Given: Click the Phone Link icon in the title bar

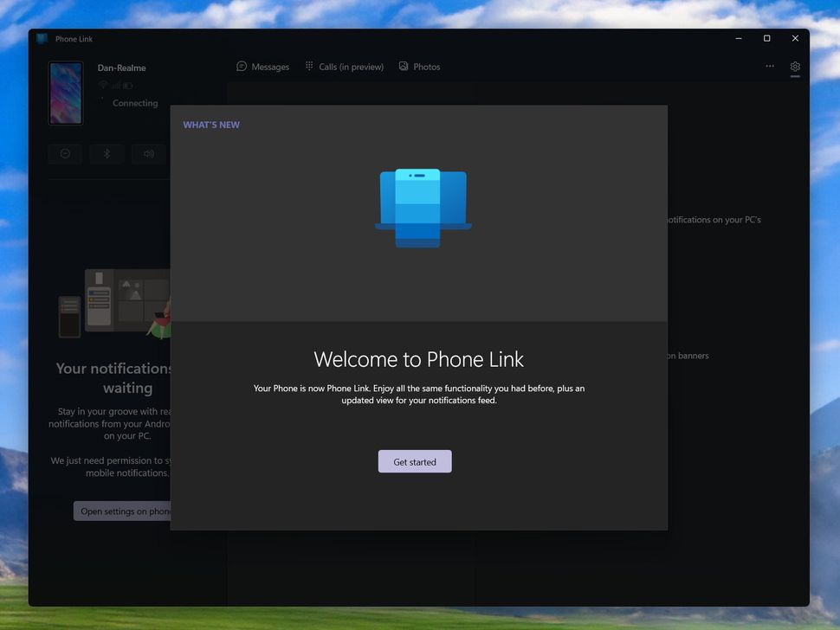Looking at the screenshot, I should click(x=43, y=39).
